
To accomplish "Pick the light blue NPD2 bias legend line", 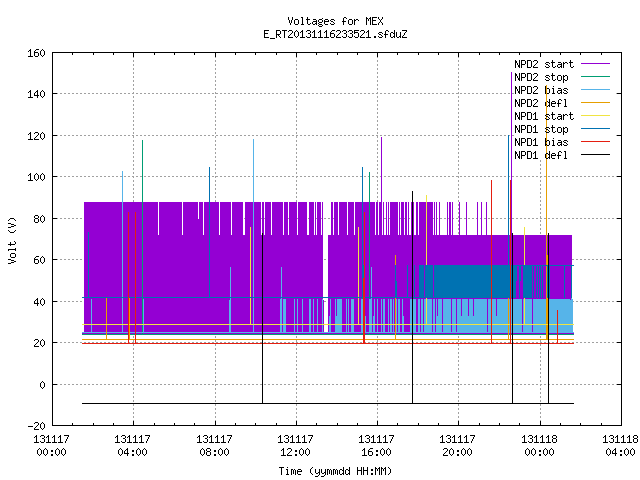I will pyautogui.click(x=595, y=90).
